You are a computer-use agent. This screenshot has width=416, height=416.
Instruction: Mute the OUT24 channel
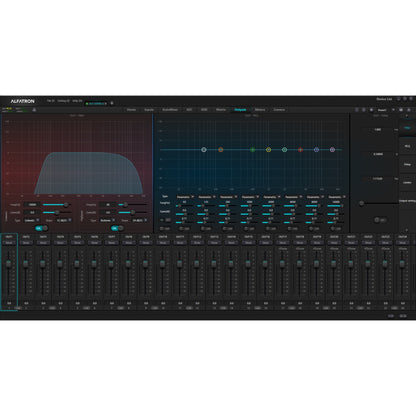(403, 243)
